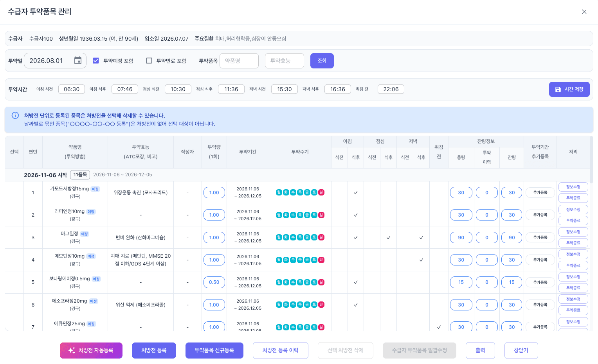Click the 처방전 등록 button
The image size is (598, 364).
pyautogui.click(x=154, y=350)
